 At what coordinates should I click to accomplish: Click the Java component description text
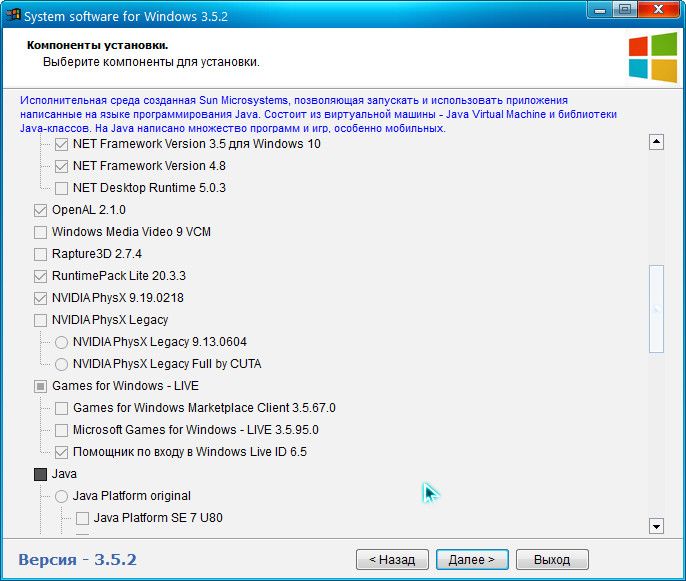coord(318,114)
